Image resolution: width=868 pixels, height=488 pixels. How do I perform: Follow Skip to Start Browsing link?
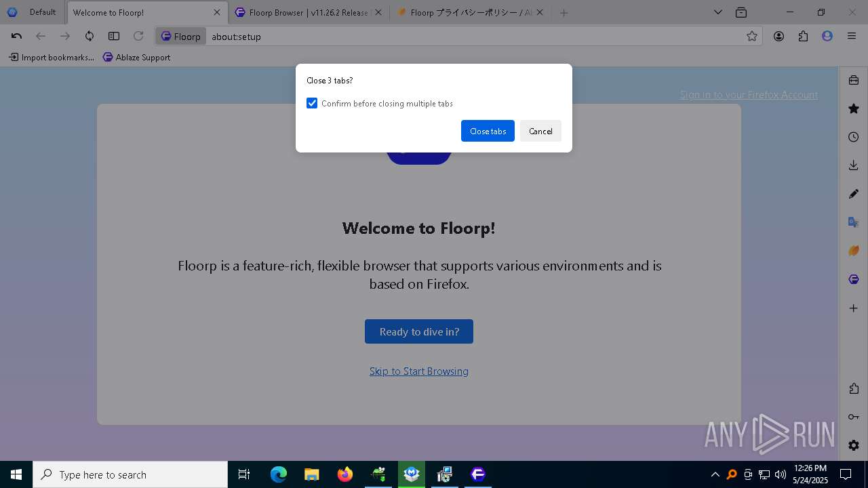click(x=419, y=371)
